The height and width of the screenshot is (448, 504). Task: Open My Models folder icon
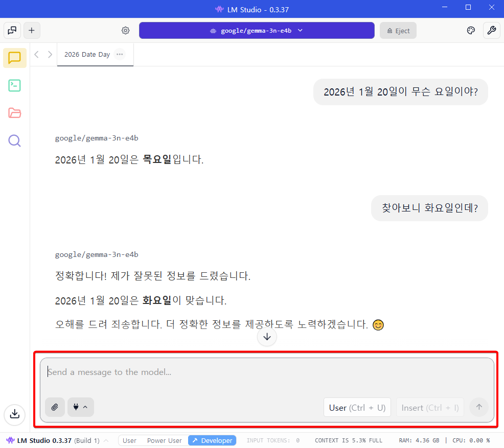(15, 113)
